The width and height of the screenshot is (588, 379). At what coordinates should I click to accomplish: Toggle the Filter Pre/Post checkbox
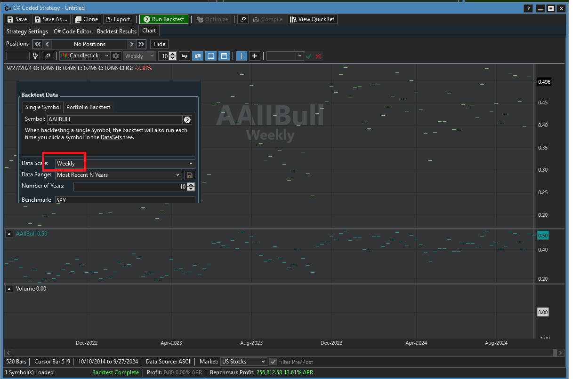click(x=273, y=362)
